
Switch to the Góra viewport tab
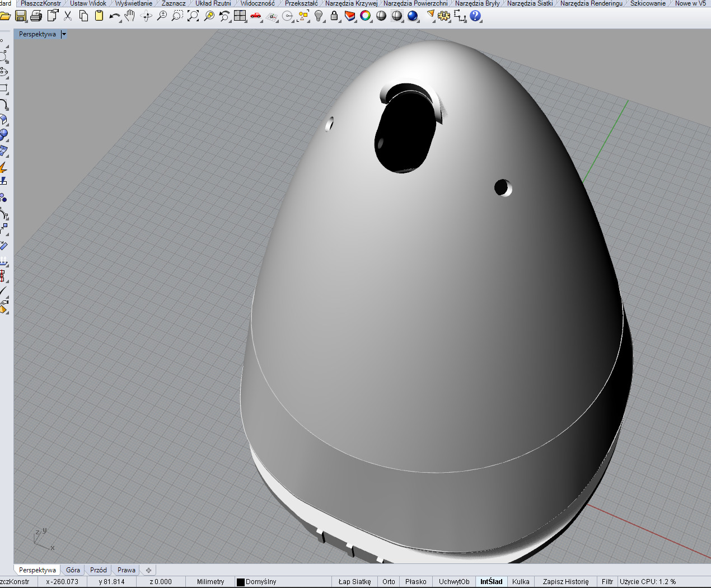point(73,570)
